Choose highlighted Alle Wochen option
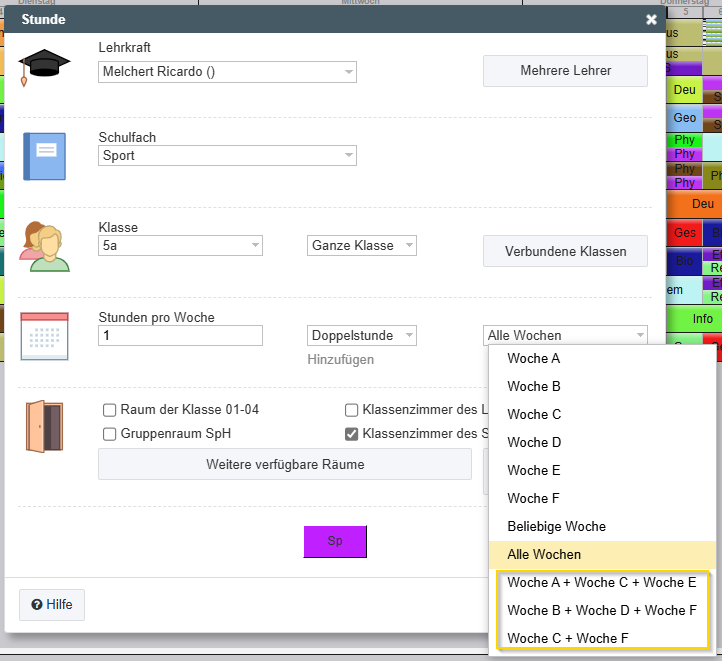 pyautogui.click(x=602, y=555)
